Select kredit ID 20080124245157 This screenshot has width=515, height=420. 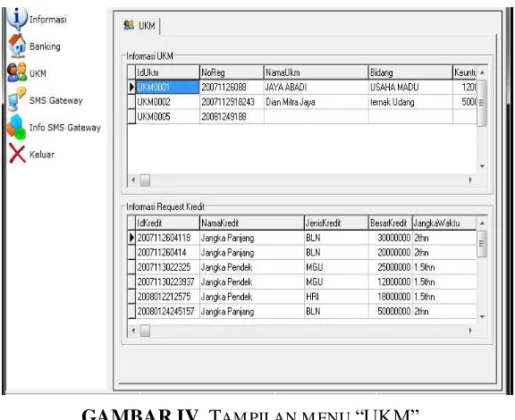(167, 311)
